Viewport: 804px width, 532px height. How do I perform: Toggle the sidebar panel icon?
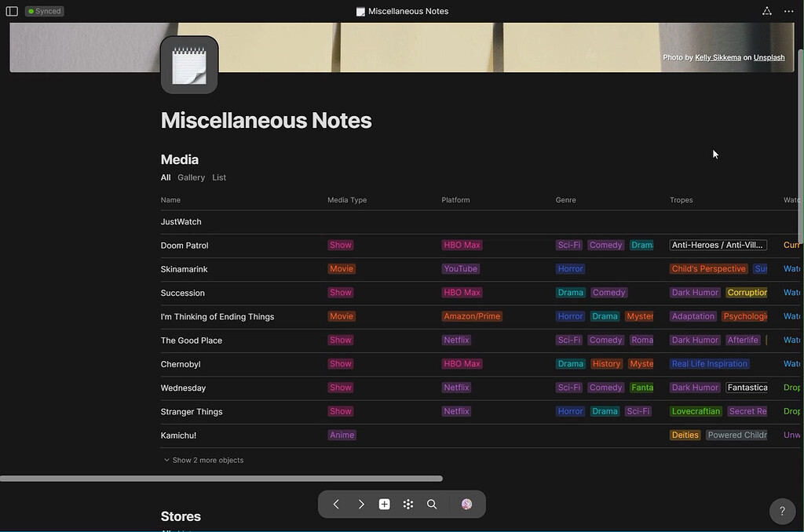point(12,11)
